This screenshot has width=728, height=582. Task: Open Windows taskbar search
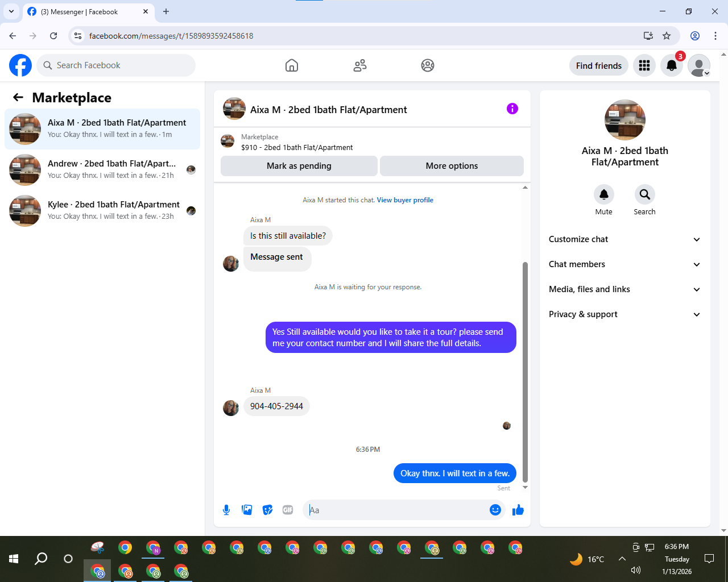41,559
